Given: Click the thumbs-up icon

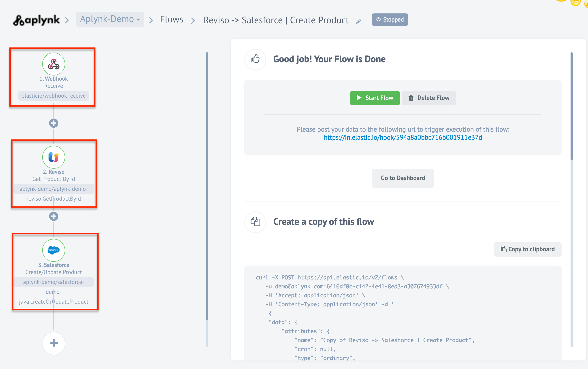Looking at the screenshot, I should tap(255, 59).
